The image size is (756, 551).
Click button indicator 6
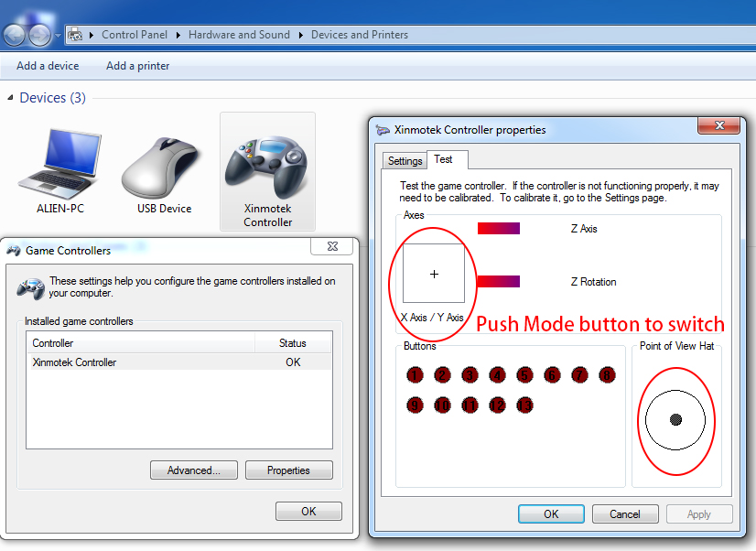pyautogui.click(x=552, y=375)
